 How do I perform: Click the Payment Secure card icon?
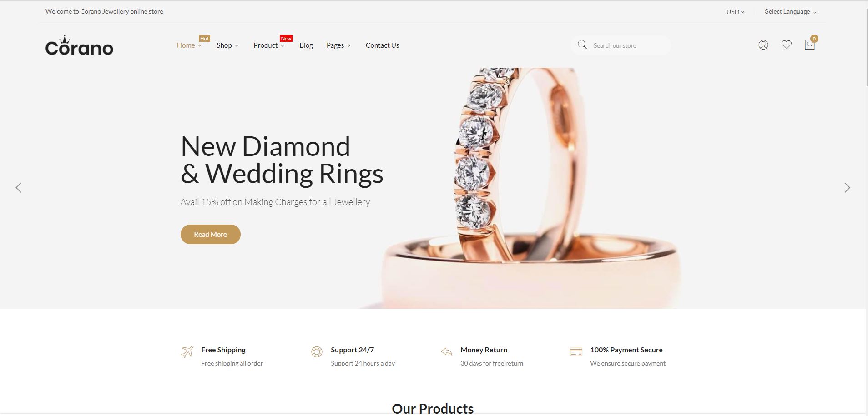576,351
